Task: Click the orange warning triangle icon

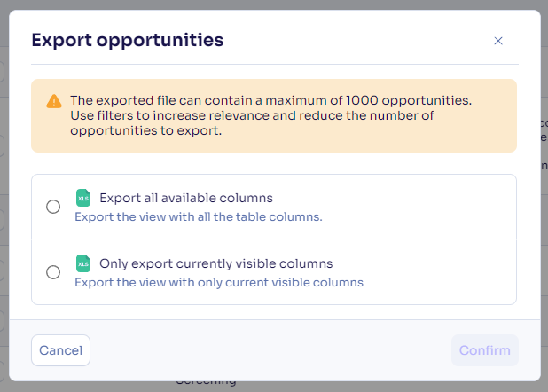Action: point(54,101)
